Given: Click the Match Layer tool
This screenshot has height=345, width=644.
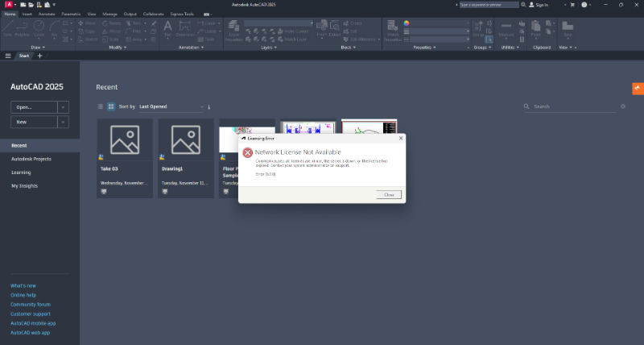Looking at the screenshot, I should (x=292, y=39).
